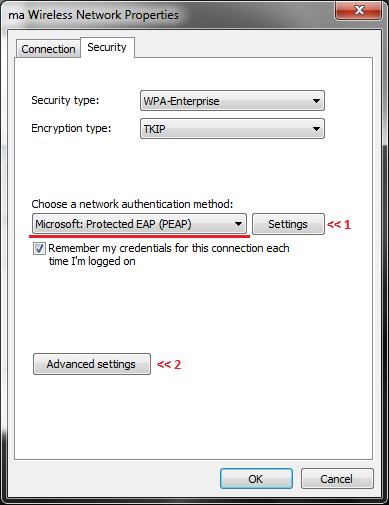Open Advanced settings

click(92, 364)
